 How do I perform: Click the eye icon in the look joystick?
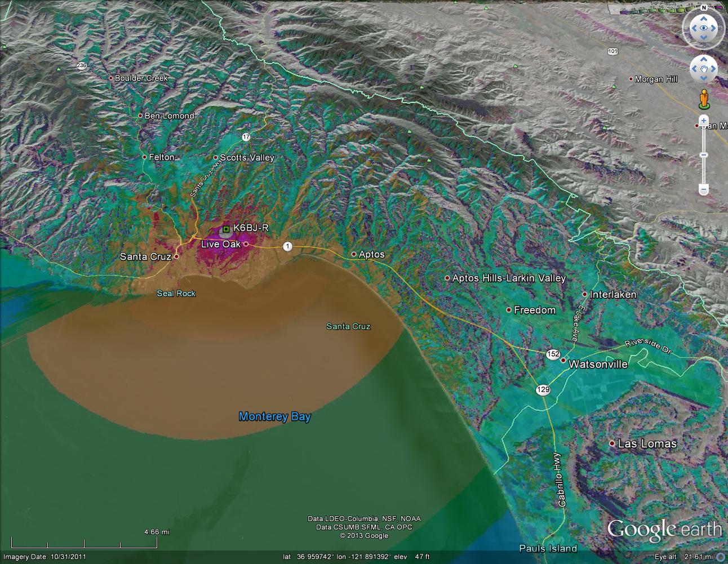tap(703, 28)
